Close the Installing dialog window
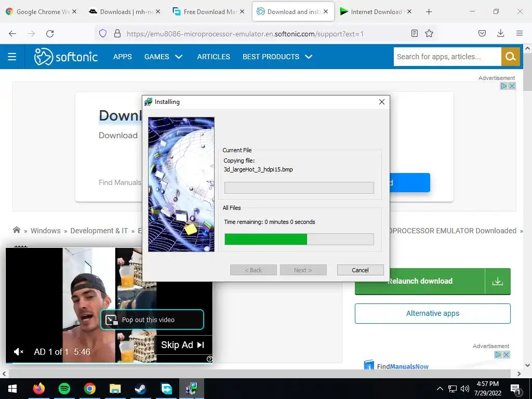This screenshot has height=399, width=532. click(382, 102)
